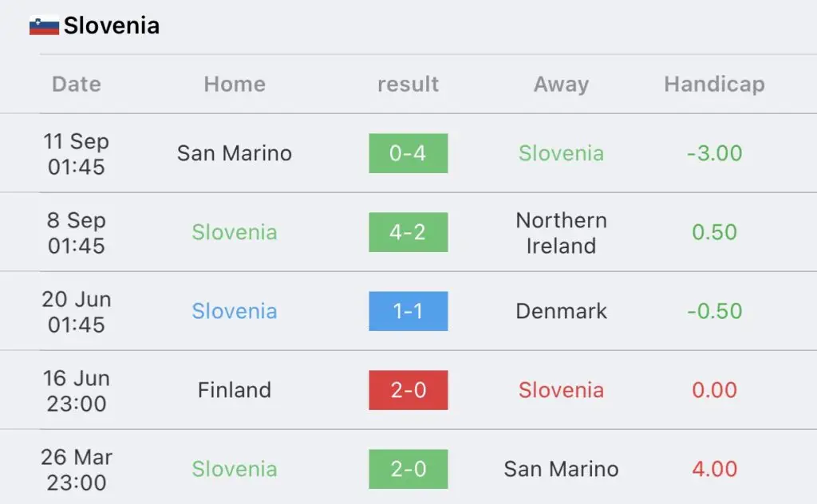Select the Away column header
817x504 pixels.
tap(561, 84)
